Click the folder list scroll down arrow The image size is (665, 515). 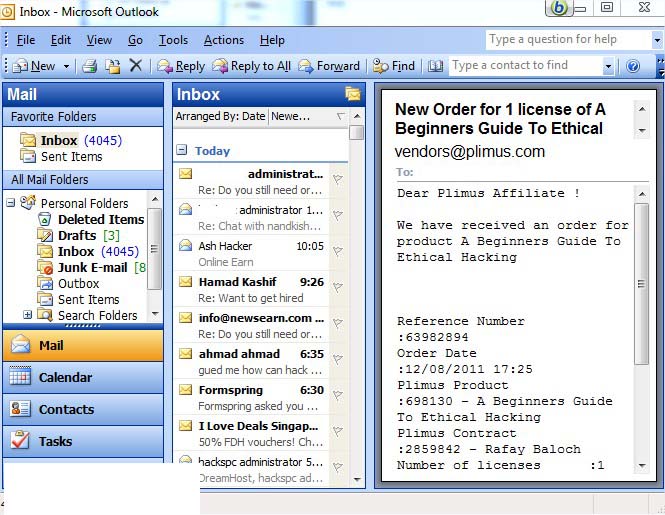pos(155,314)
